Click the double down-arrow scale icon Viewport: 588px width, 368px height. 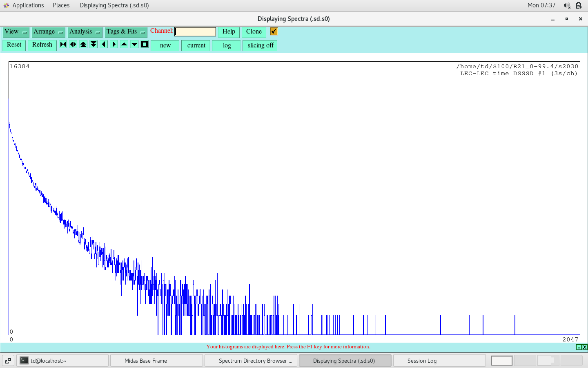94,45
